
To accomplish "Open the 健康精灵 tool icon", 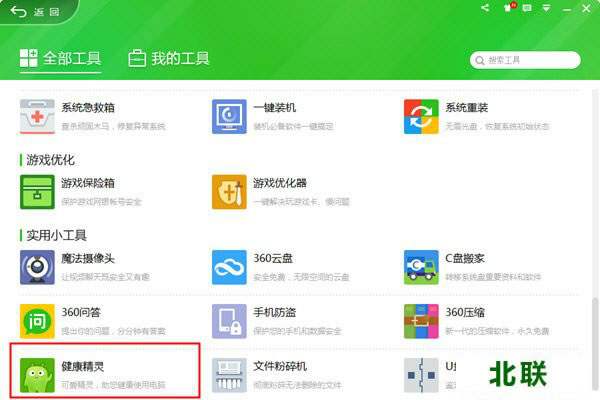I will point(38,375).
